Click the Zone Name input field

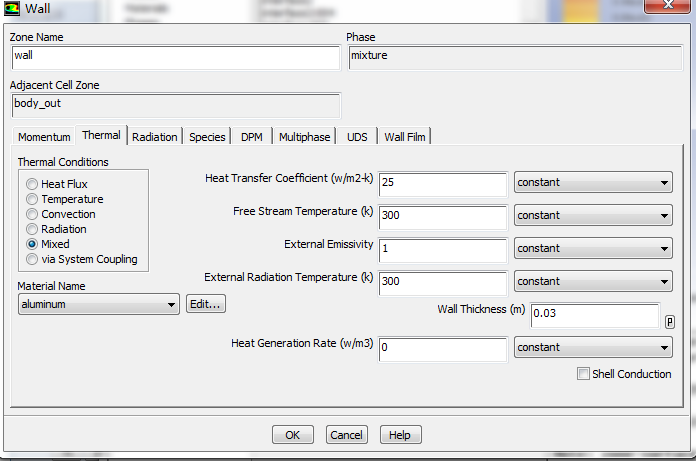tap(176, 58)
